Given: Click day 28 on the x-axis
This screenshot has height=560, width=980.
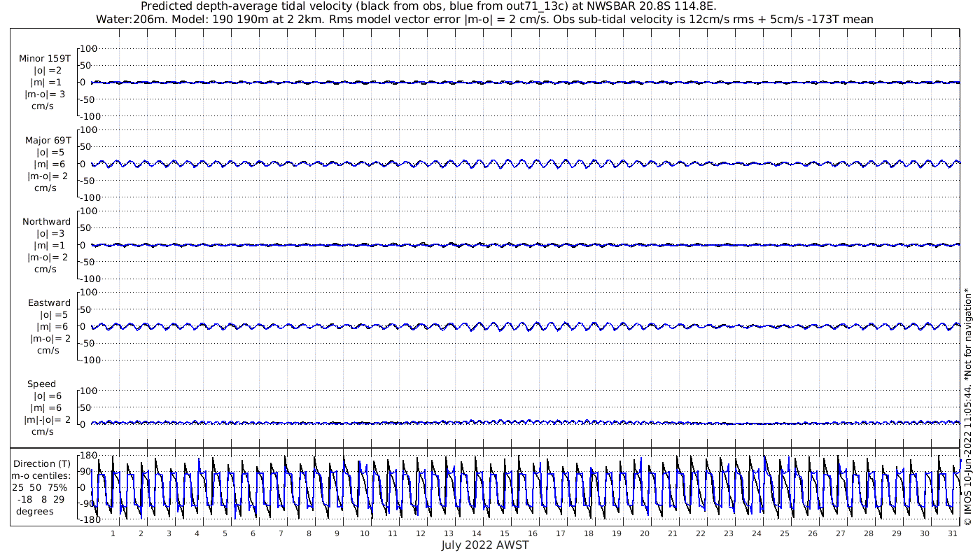Looking at the screenshot, I should click(x=869, y=533).
